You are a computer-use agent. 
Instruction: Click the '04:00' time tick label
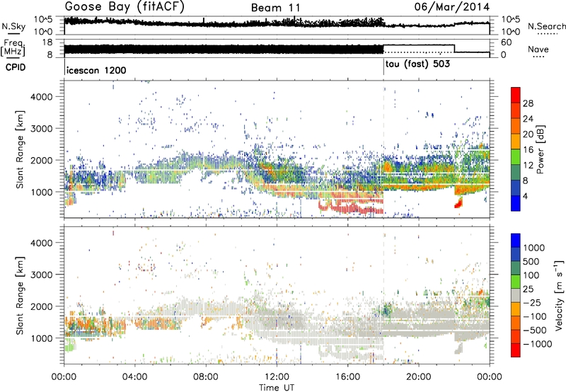coord(134,377)
